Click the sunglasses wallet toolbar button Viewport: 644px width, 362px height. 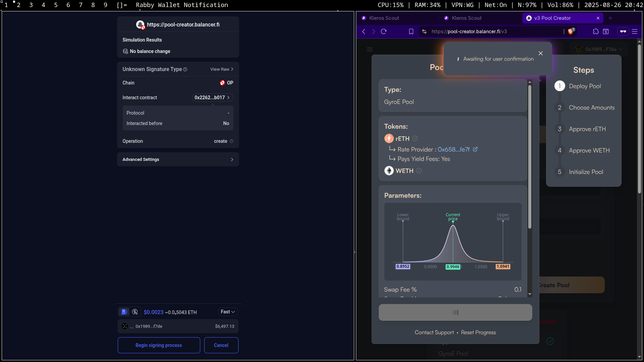tap(623, 32)
